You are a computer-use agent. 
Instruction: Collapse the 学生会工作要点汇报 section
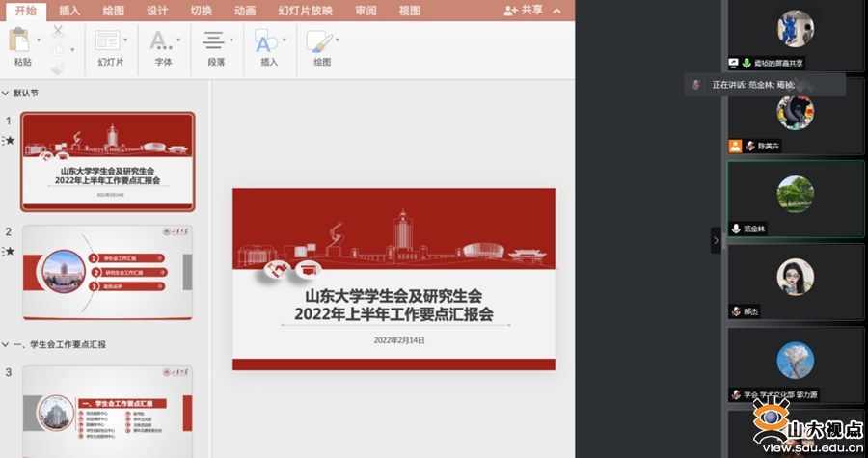click(x=6, y=344)
